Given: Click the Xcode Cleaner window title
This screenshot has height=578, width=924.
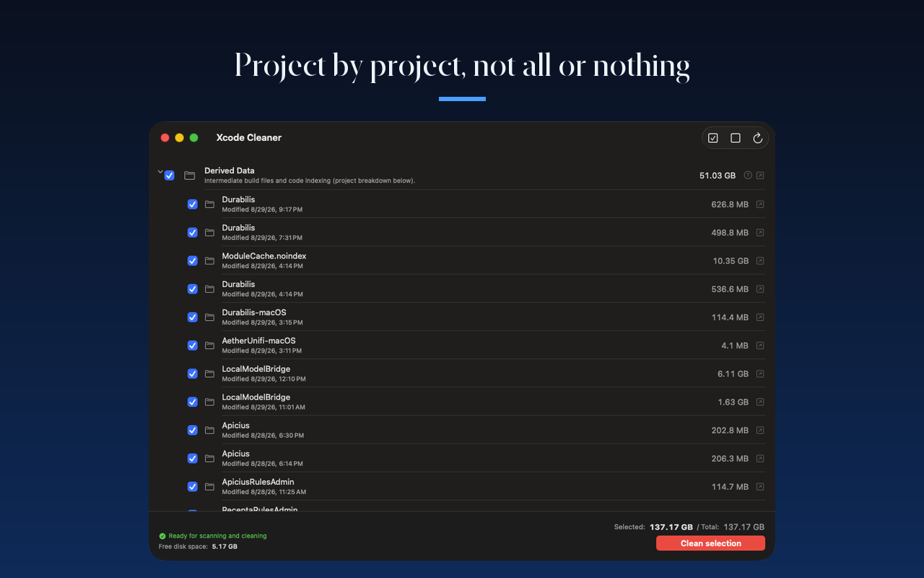Looking at the screenshot, I should [x=249, y=137].
